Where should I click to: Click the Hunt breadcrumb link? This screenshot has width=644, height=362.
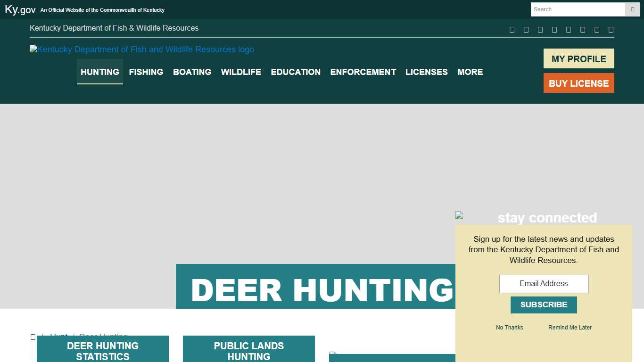point(58,337)
